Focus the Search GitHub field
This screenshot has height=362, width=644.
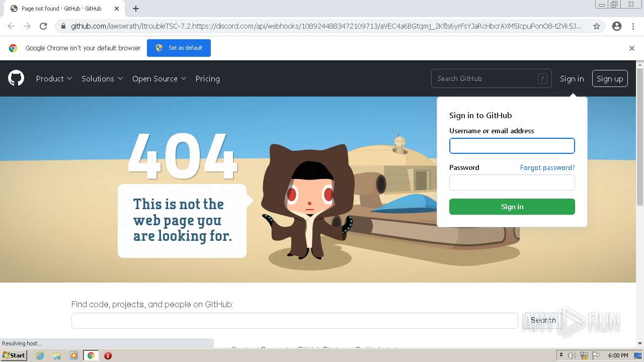pyautogui.click(x=491, y=78)
